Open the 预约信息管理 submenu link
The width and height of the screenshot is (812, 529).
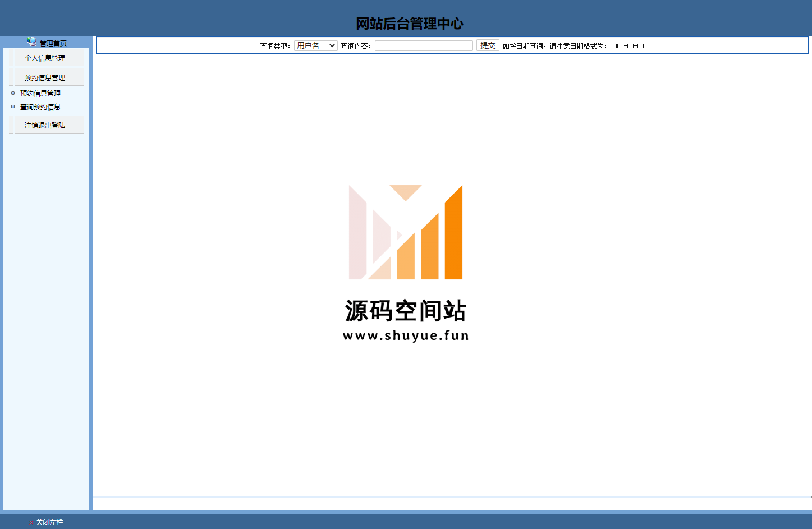[40, 93]
